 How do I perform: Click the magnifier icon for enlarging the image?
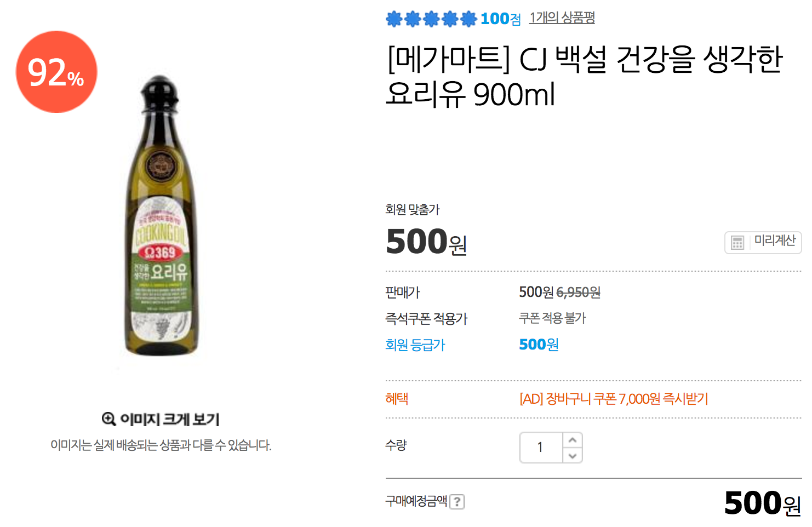click(108, 419)
